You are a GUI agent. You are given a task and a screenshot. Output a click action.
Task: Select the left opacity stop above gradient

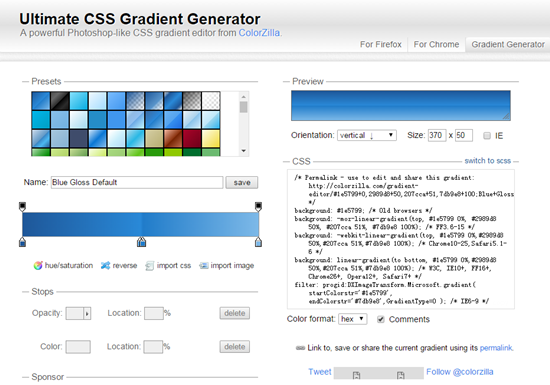pos(22,207)
